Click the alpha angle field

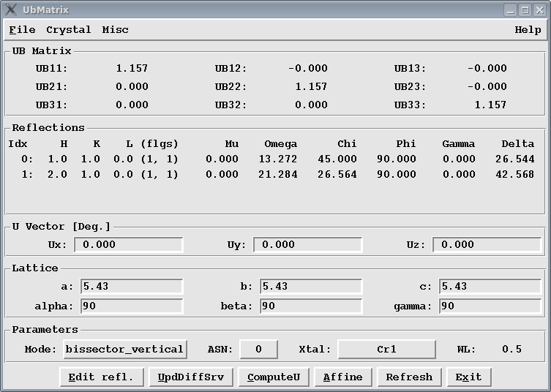[x=132, y=306]
